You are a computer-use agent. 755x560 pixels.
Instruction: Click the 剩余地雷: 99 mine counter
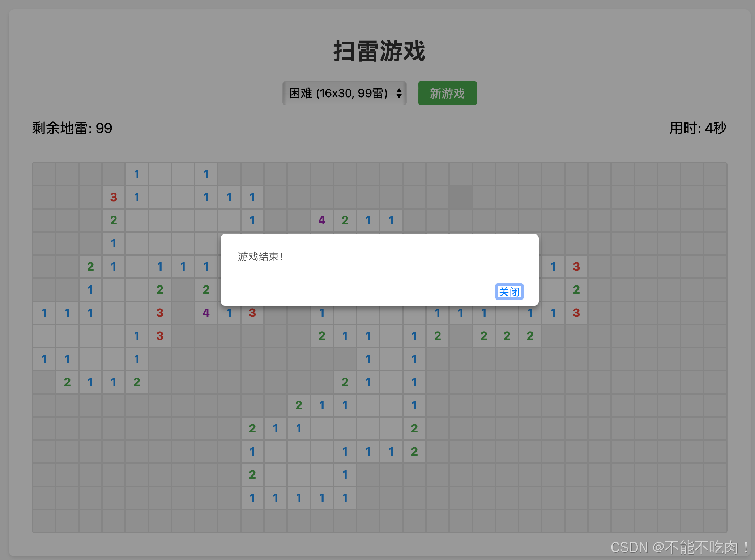click(72, 128)
